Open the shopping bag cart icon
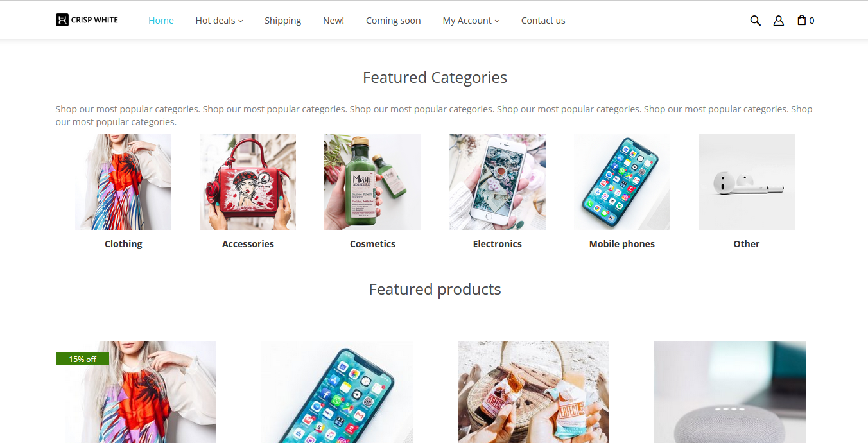 802,20
